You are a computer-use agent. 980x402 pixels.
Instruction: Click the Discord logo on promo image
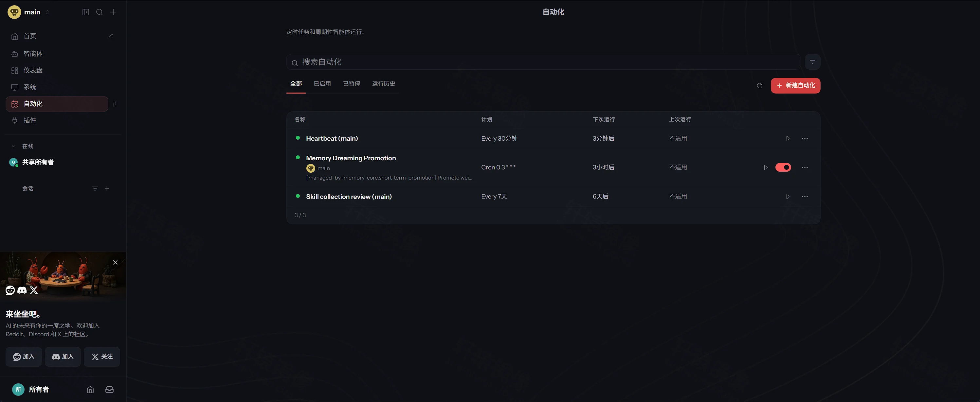pos(22,290)
